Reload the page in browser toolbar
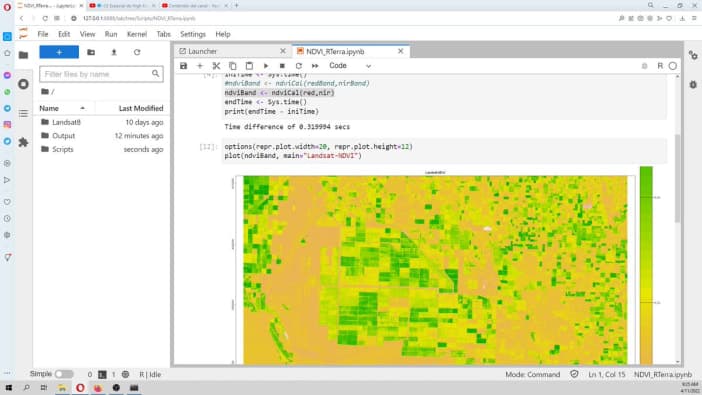Screen dimensions: 702x395 click(45, 18)
